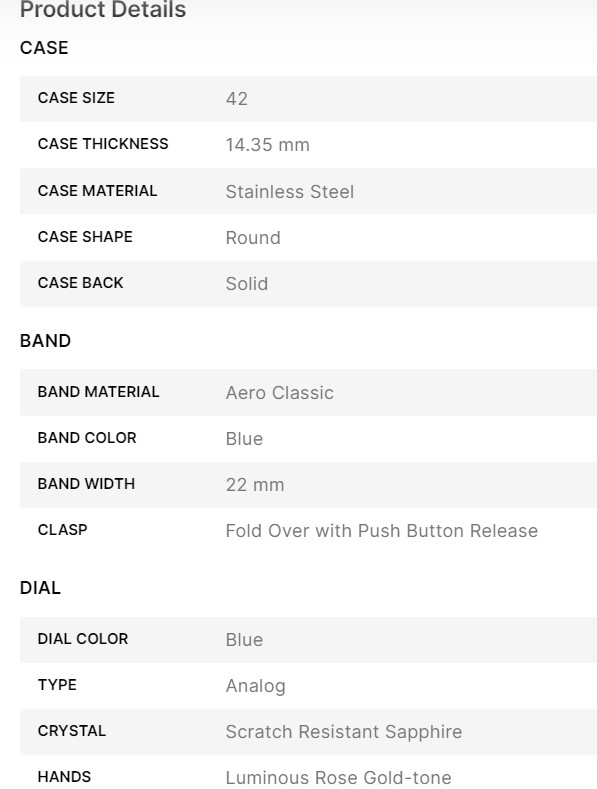The height and width of the screenshot is (789, 597).
Task: Select the DIAL COLOR label
Action: [83, 639]
